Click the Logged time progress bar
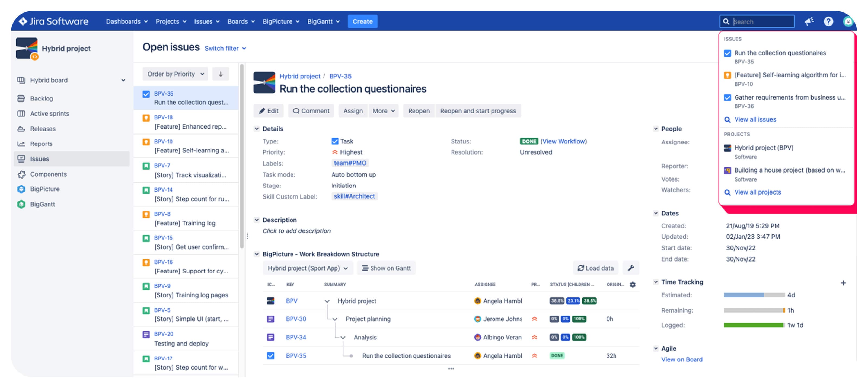This screenshot has height=388, width=868. click(x=754, y=325)
